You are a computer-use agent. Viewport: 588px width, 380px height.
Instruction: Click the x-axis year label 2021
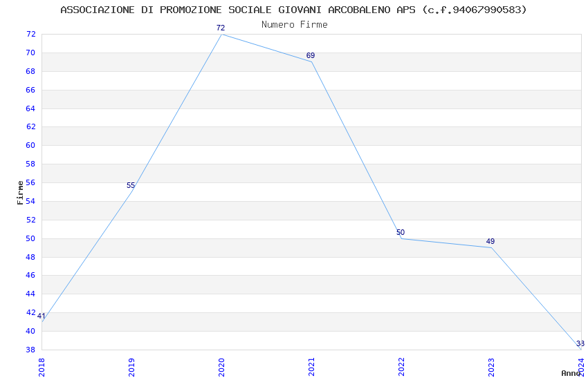coord(311,368)
